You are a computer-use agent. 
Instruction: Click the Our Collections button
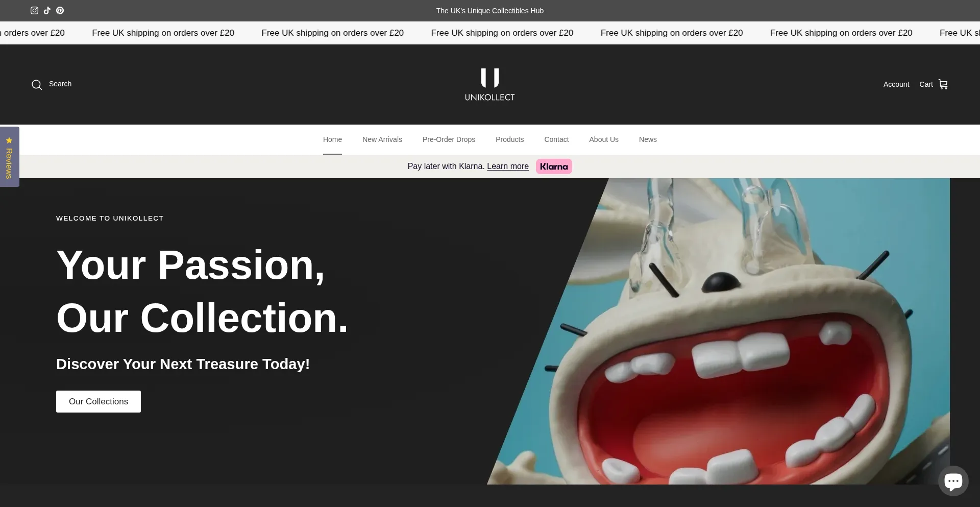[99, 401]
